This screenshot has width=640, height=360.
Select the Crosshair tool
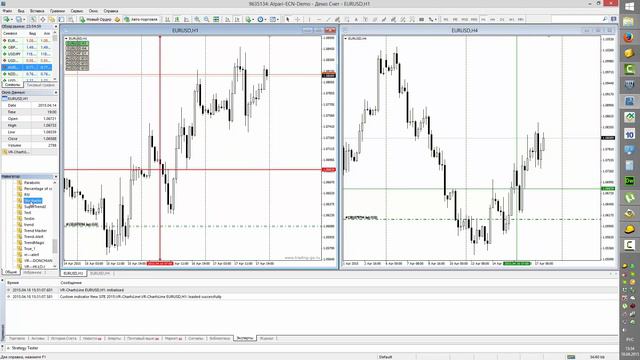coord(297,19)
